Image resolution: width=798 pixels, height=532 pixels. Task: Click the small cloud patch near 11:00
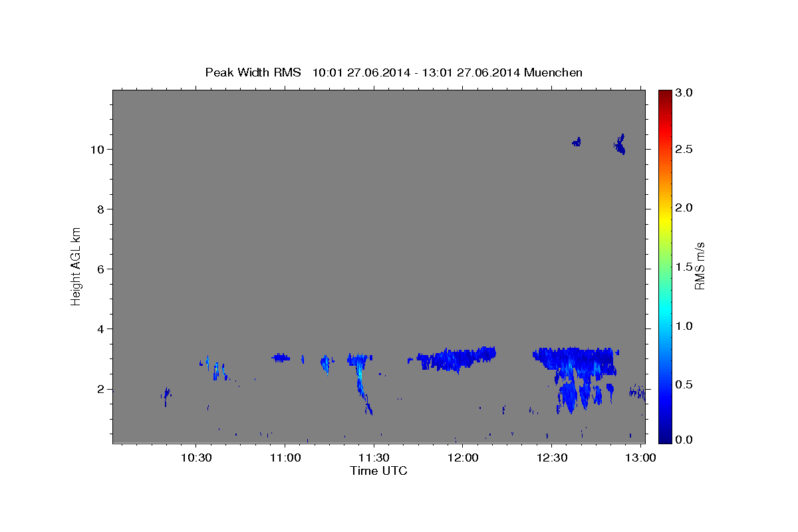tap(281, 358)
